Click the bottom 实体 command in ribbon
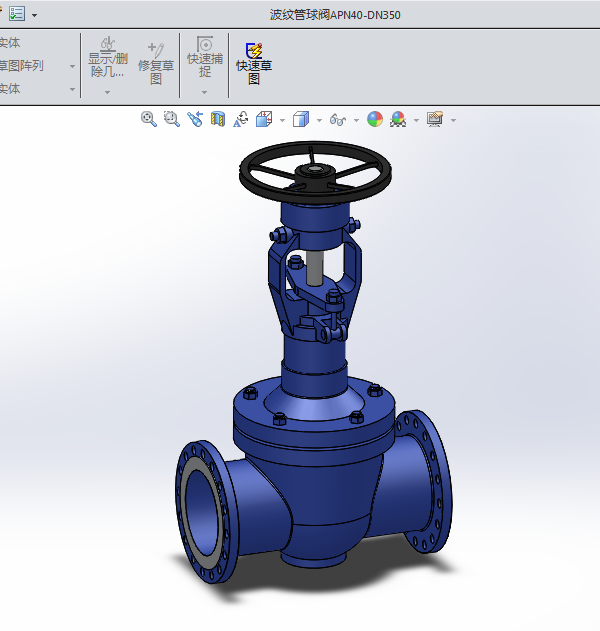 point(10,89)
